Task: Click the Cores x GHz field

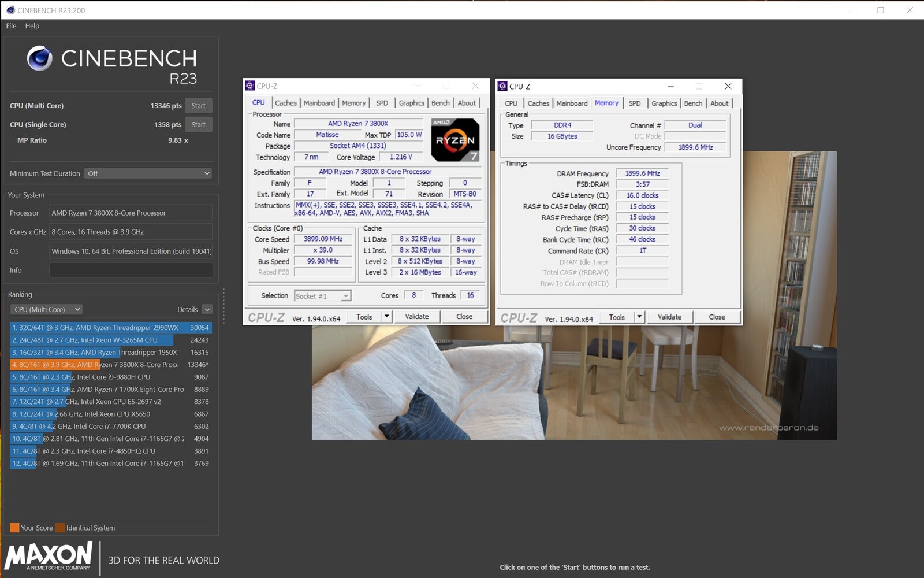Action: click(131, 232)
